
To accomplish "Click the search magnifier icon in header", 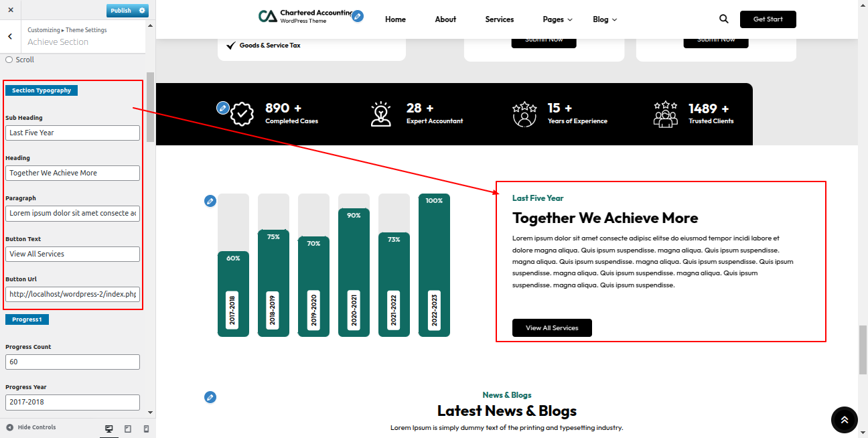I will [x=723, y=19].
